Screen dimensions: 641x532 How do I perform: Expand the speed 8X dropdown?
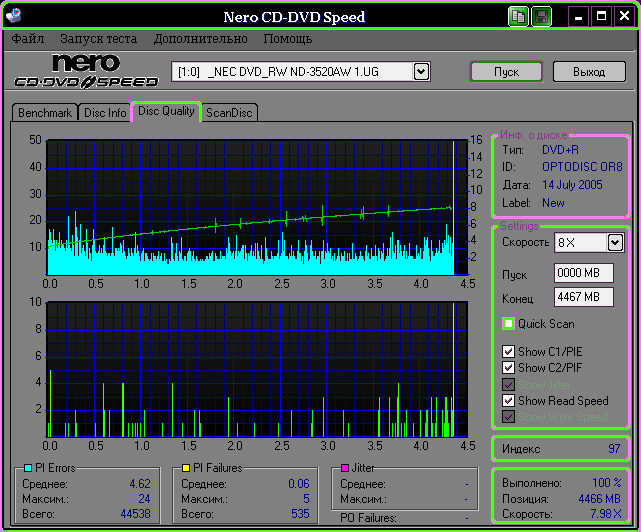click(x=615, y=242)
